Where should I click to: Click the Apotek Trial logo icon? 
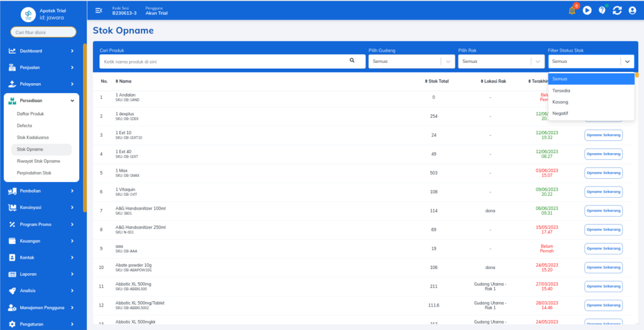pyautogui.click(x=28, y=14)
